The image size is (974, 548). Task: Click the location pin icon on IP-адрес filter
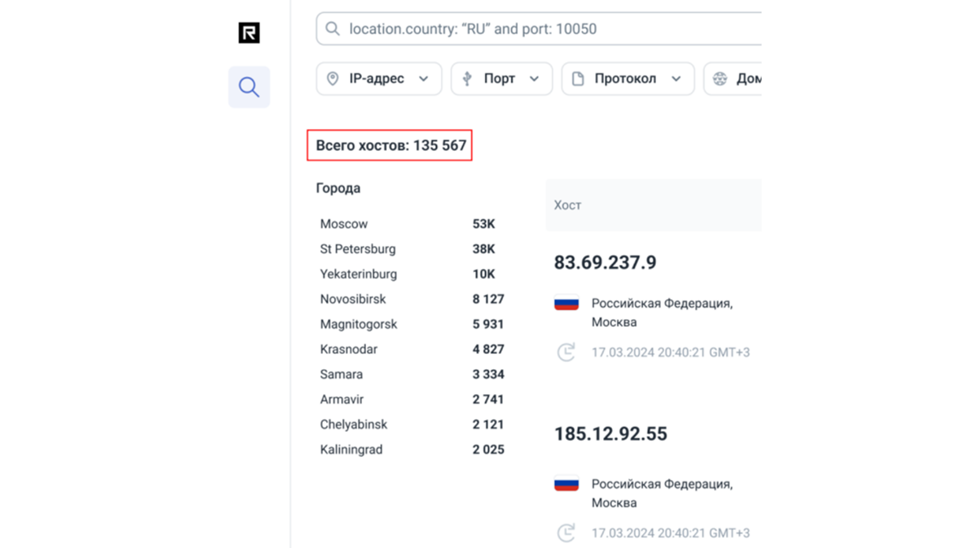(333, 79)
